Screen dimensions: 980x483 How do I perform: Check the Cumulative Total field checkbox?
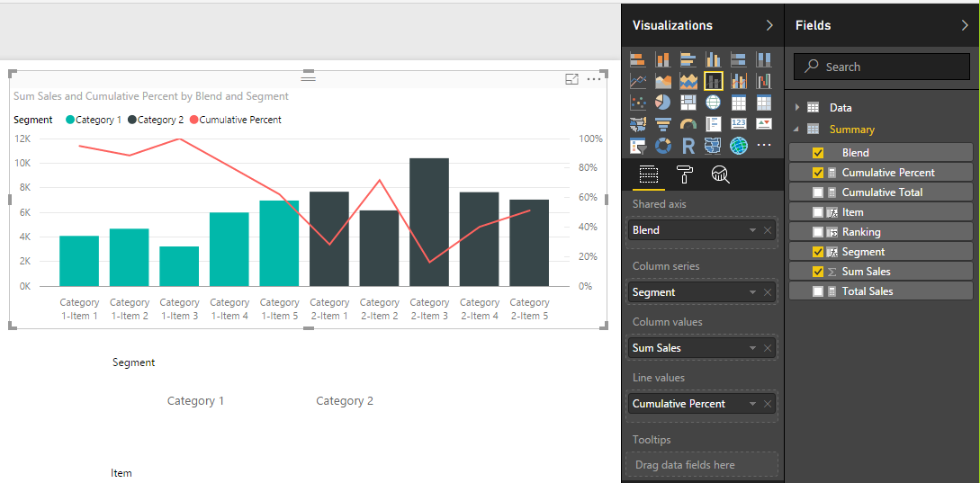point(817,192)
